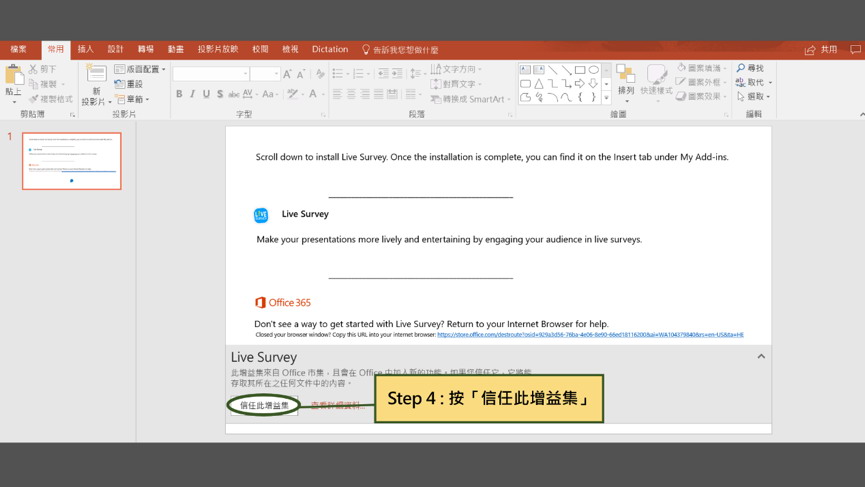Image resolution: width=865 pixels, height=487 pixels.
Task: Toggle Bold formatting
Action: tap(179, 94)
